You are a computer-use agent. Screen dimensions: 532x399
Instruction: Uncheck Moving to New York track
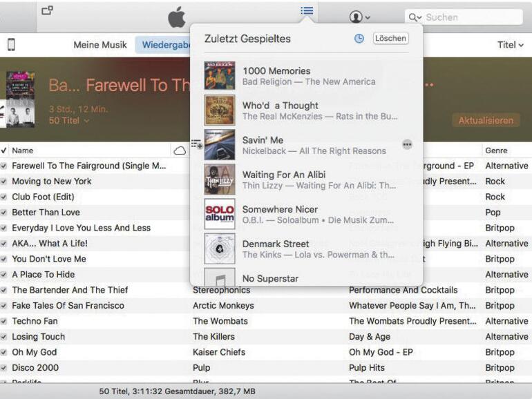(3, 182)
